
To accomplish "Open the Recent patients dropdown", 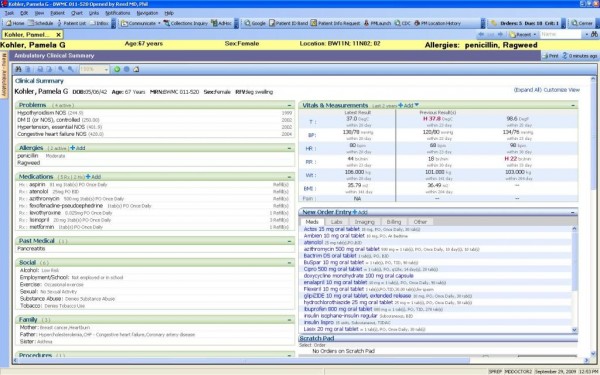I will pos(522,34).
